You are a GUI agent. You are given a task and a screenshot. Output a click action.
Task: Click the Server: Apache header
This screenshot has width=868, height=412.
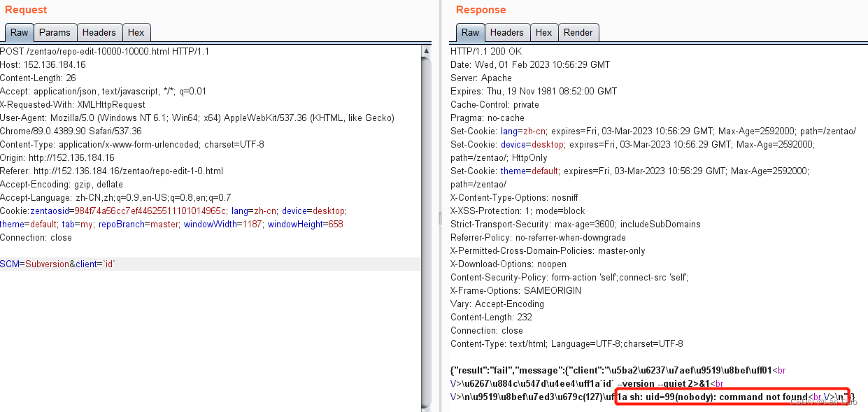coord(481,78)
